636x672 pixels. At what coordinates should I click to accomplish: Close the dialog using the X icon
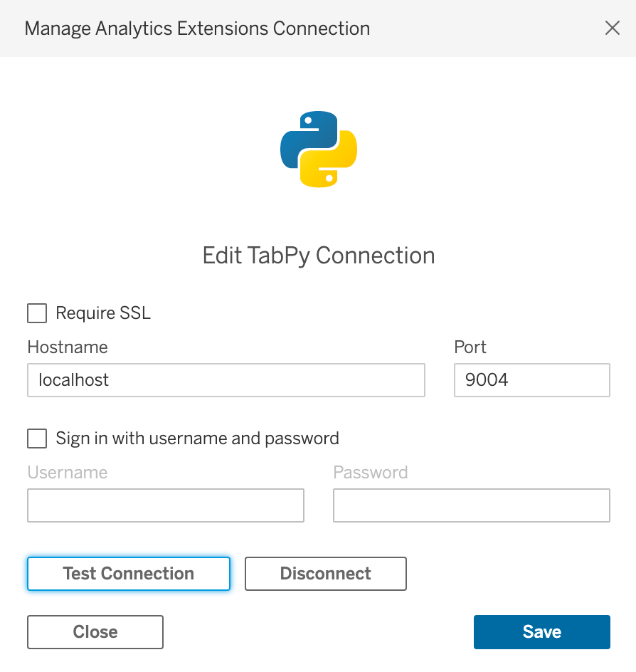[x=613, y=28]
